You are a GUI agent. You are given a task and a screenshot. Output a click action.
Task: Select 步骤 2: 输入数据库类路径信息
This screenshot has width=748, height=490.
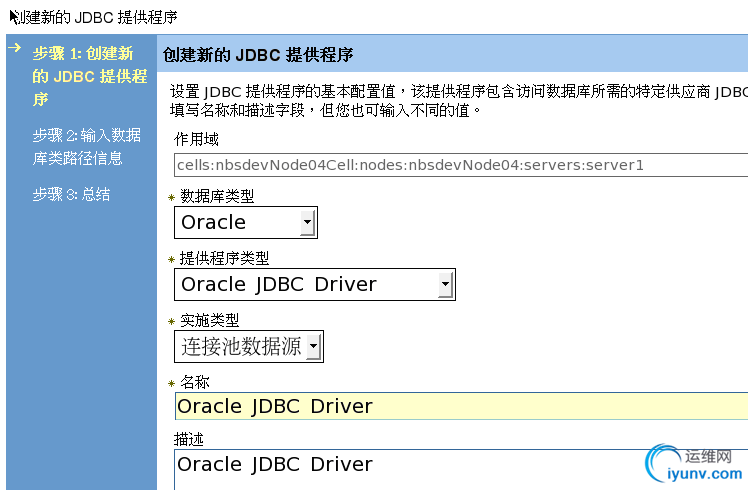(87, 146)
